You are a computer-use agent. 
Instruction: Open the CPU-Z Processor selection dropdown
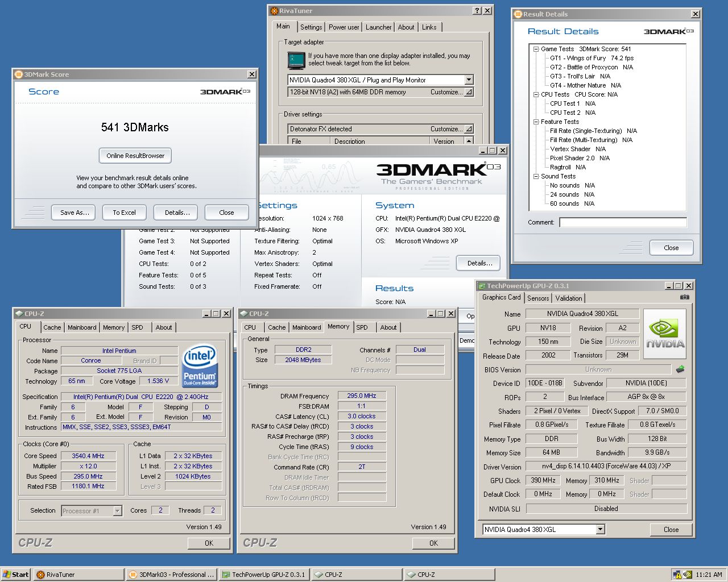(x=117, y=511)
